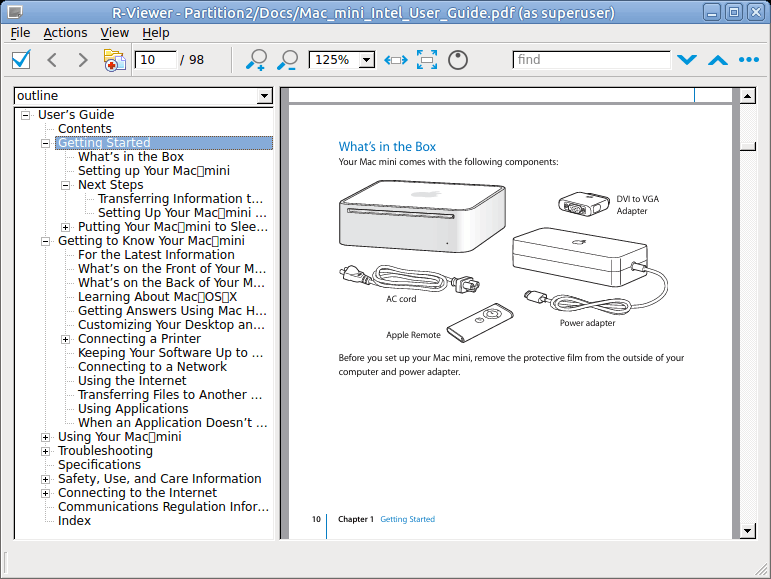Click the What's in the Box heading
The width and height of the screenshot is (771, 579).
[x=387, y=147]
